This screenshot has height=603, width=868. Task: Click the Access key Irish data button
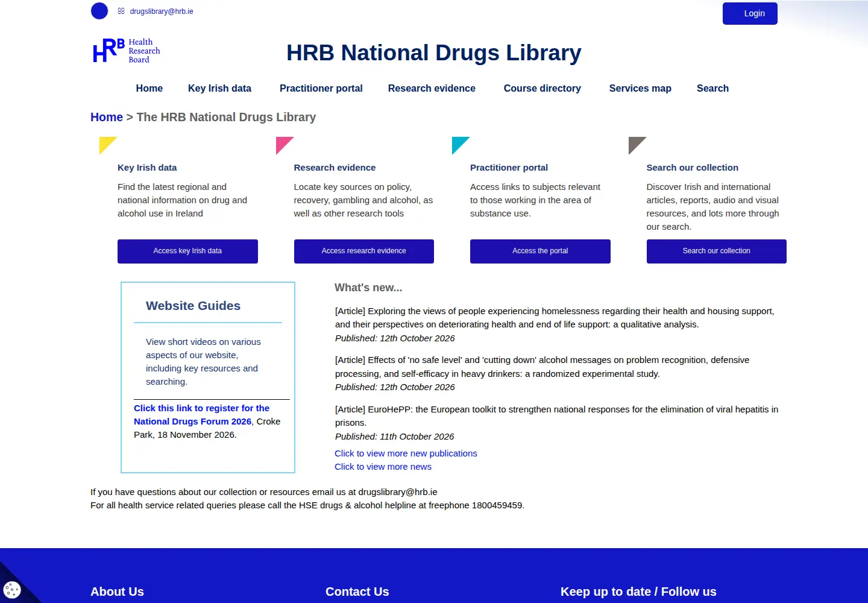point(187,251)
